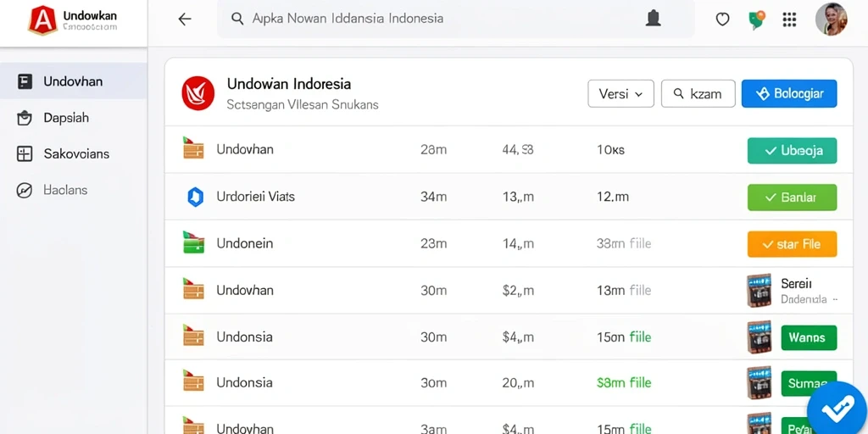Screen dimensions: 868x434
Task: Click the Haclans sidebar icon
Action: point(25,191)
